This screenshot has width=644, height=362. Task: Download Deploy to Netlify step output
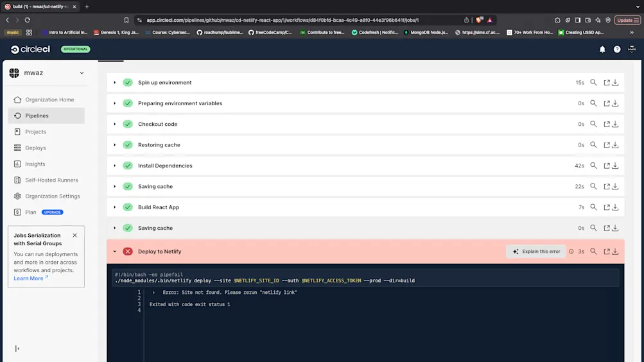pos(615,252)
